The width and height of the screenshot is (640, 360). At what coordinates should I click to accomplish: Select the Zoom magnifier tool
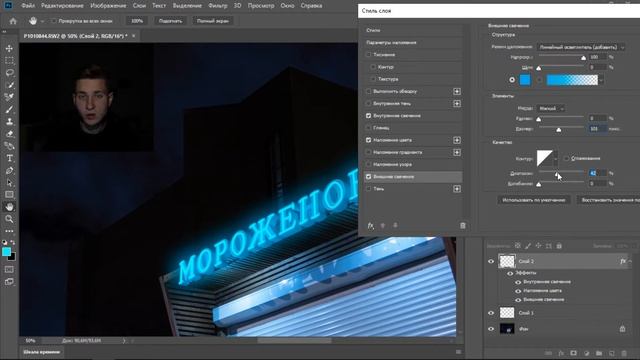point(9,219)
